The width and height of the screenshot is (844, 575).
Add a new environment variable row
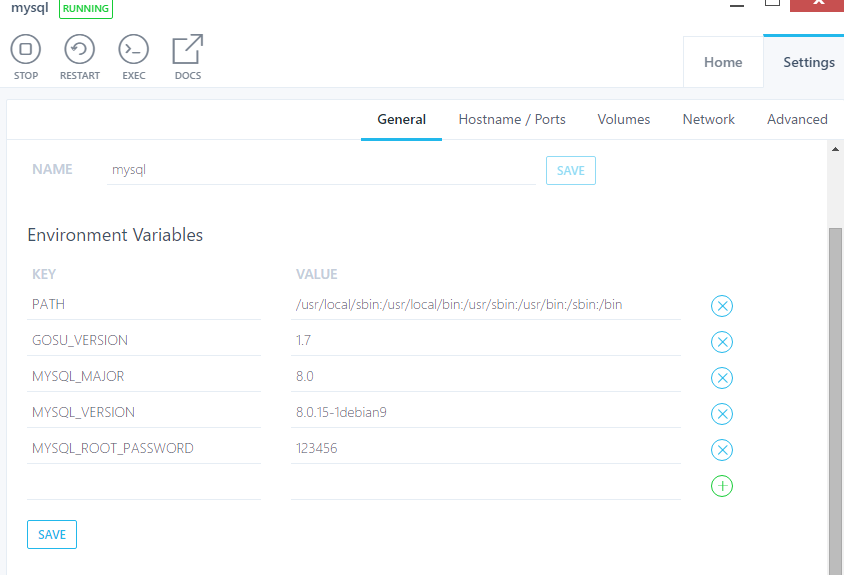pos(722,486)
